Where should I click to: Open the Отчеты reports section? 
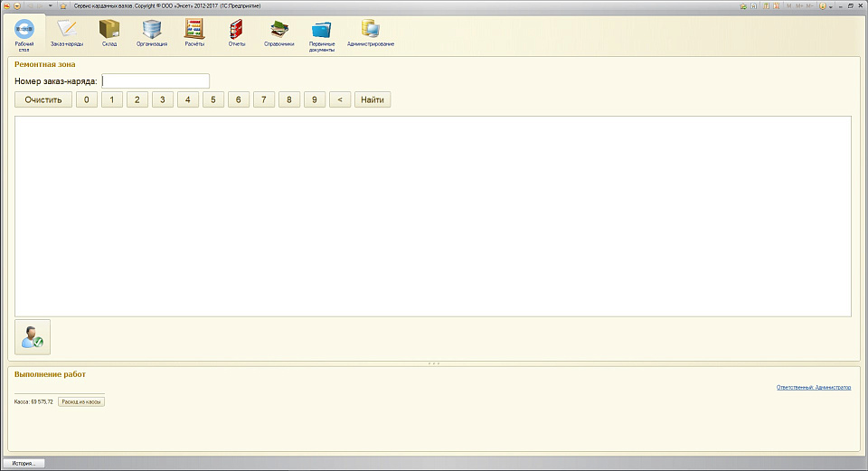tap(237, 33)
